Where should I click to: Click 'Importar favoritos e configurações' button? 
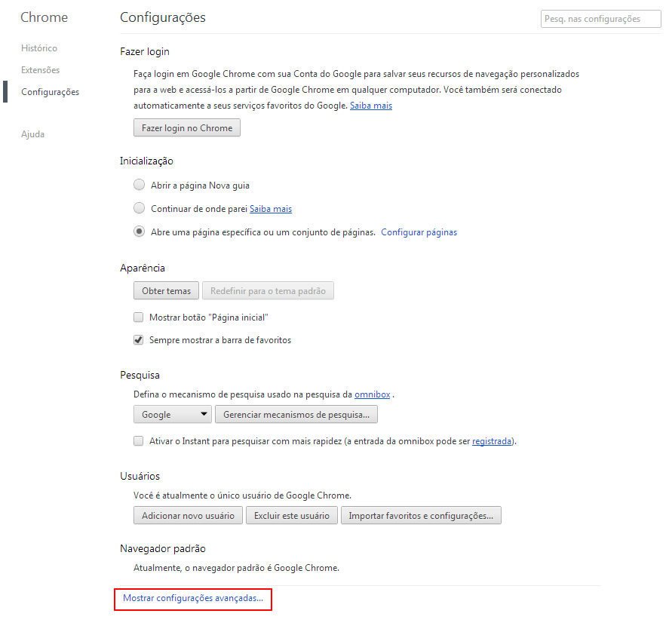421,515
